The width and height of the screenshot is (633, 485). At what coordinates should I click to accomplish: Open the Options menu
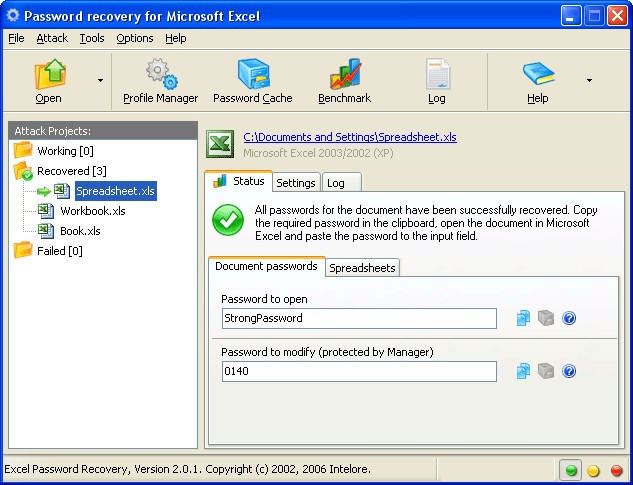135,38
